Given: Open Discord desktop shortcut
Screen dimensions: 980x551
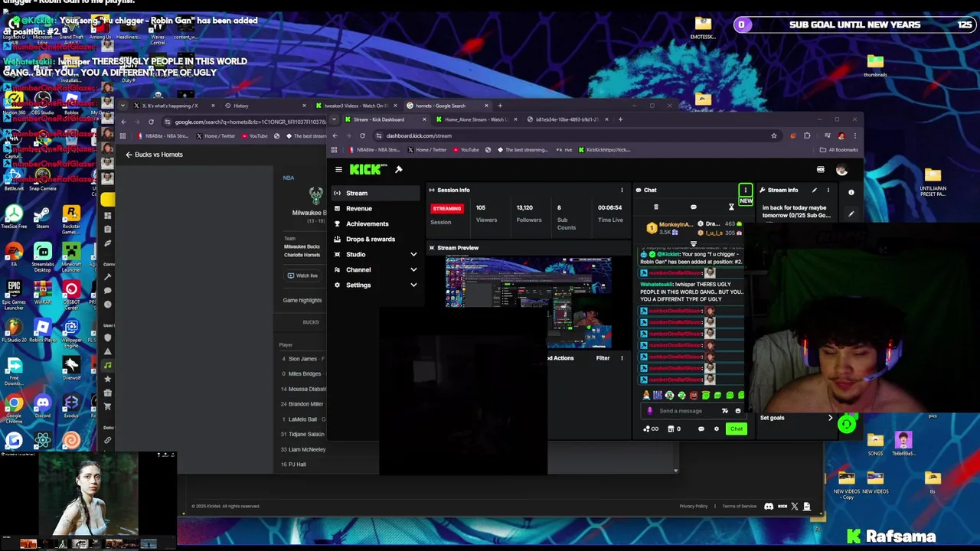Looking at the screenshot, I should (x=42, y=406).
